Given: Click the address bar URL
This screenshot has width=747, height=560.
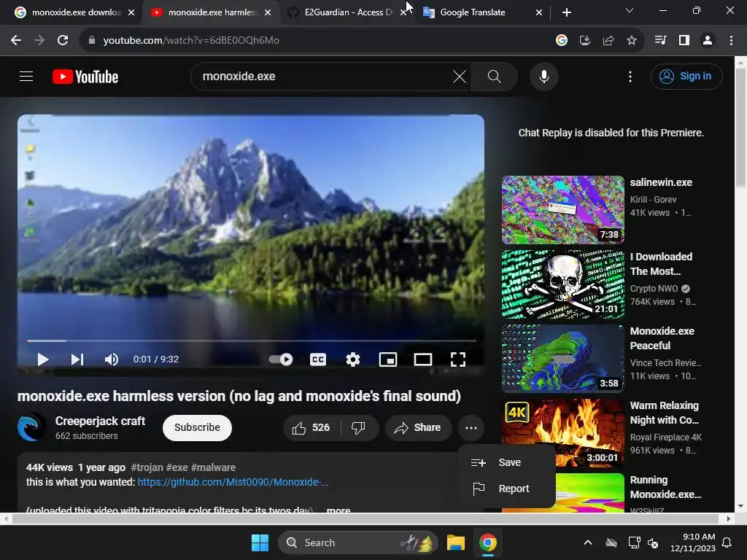Looking at the screenshot, I should coord(191,41).
